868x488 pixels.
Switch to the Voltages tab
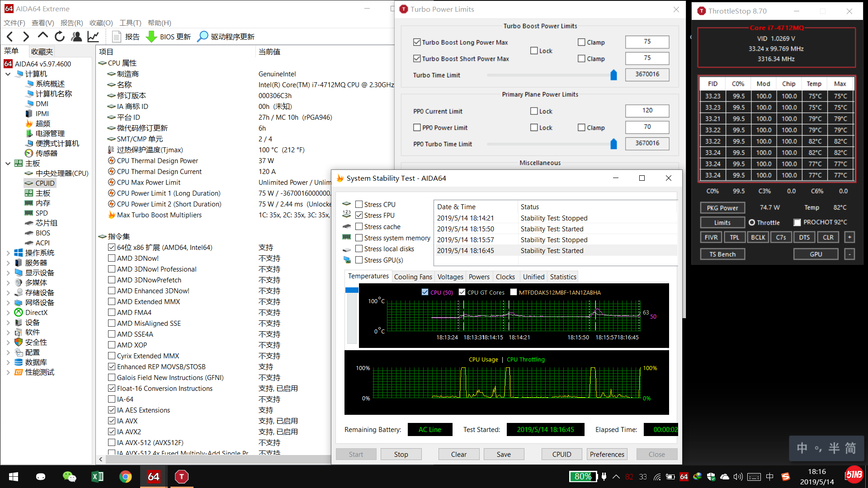[450, 277]
